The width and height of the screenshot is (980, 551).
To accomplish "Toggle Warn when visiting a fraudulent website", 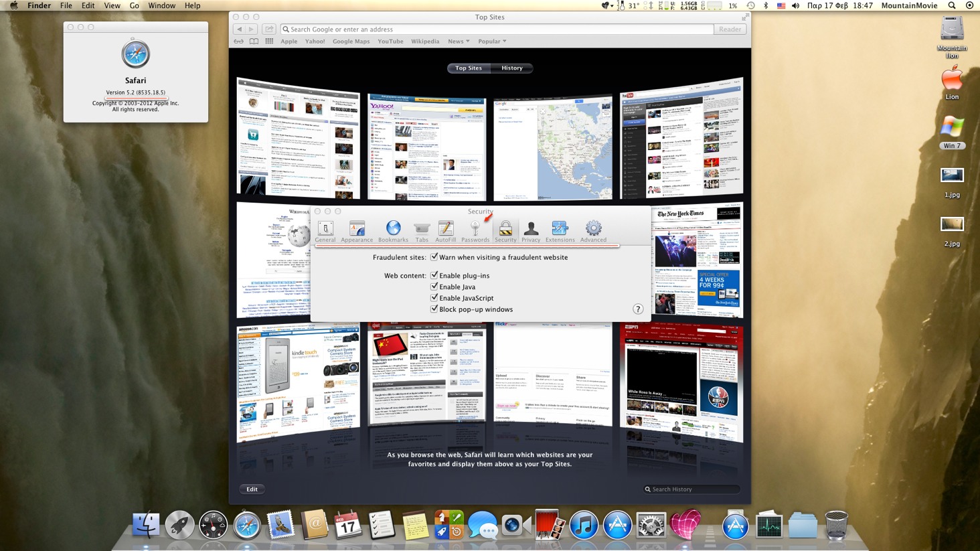I will click(434, 257).
